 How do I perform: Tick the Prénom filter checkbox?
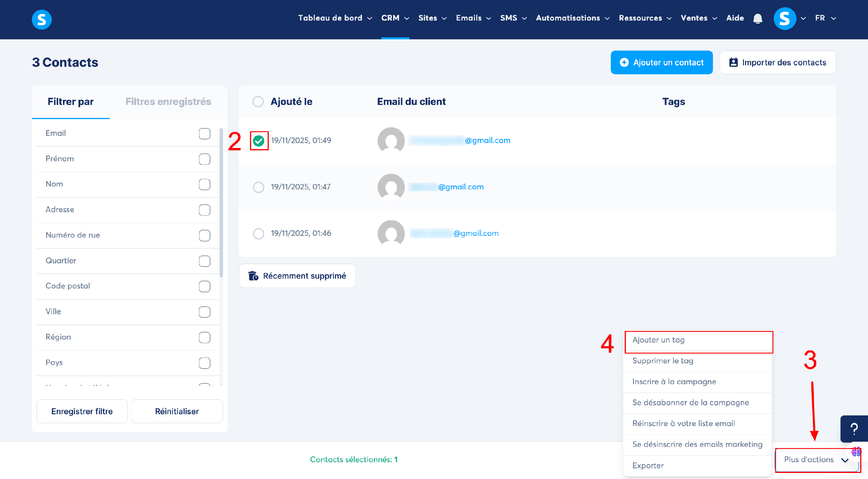(x=204, y=159)
